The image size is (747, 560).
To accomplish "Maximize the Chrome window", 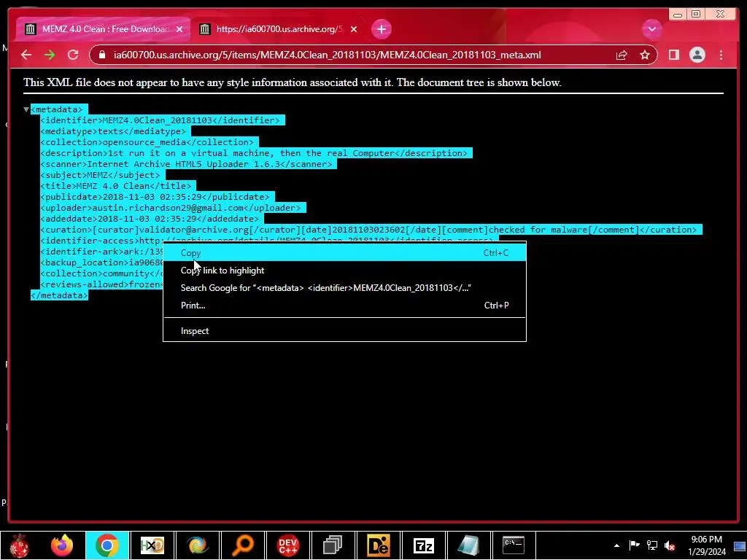I will pos(696,14).
